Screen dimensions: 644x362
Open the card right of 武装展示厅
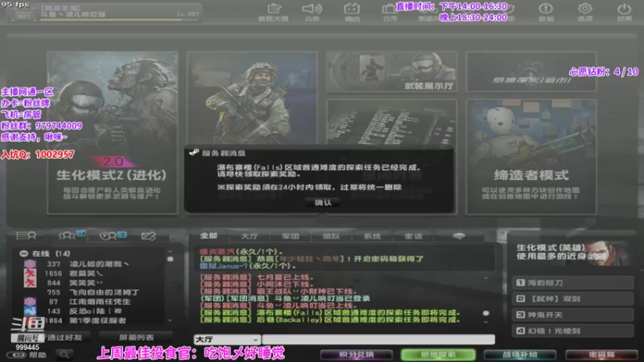531,72
